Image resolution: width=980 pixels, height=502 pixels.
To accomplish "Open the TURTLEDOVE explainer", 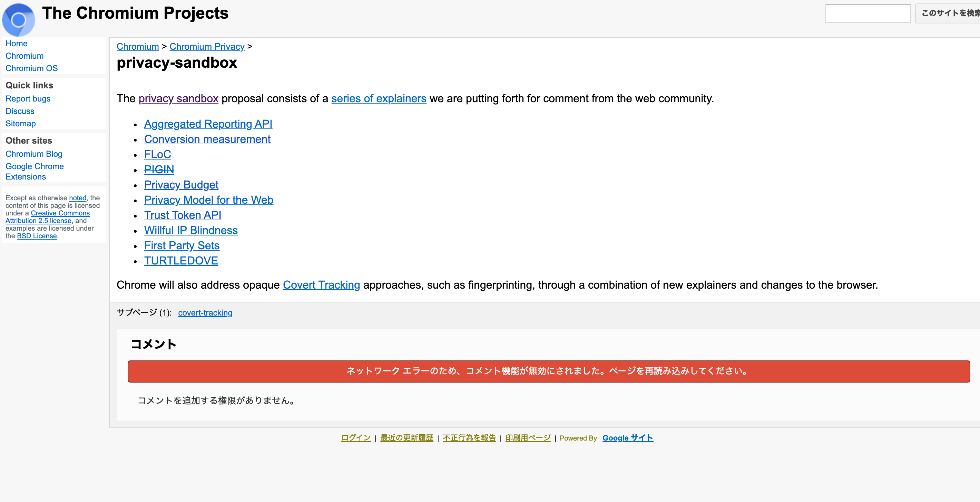I will point(181,261).
